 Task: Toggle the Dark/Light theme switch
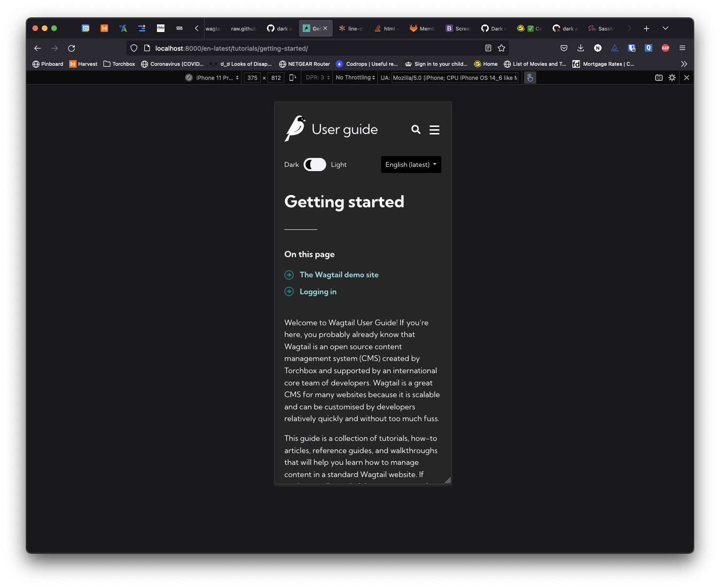(x=315, y=165)
